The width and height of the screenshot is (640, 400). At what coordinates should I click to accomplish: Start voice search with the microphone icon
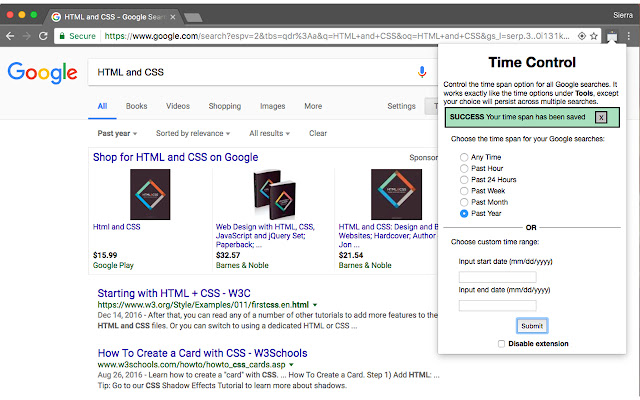(x=422, y=72)
